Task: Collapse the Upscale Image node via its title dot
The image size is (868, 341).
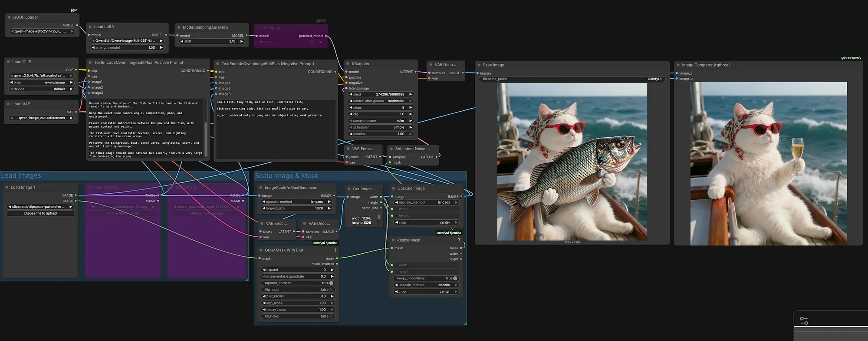Action: (x=393, y=189)
